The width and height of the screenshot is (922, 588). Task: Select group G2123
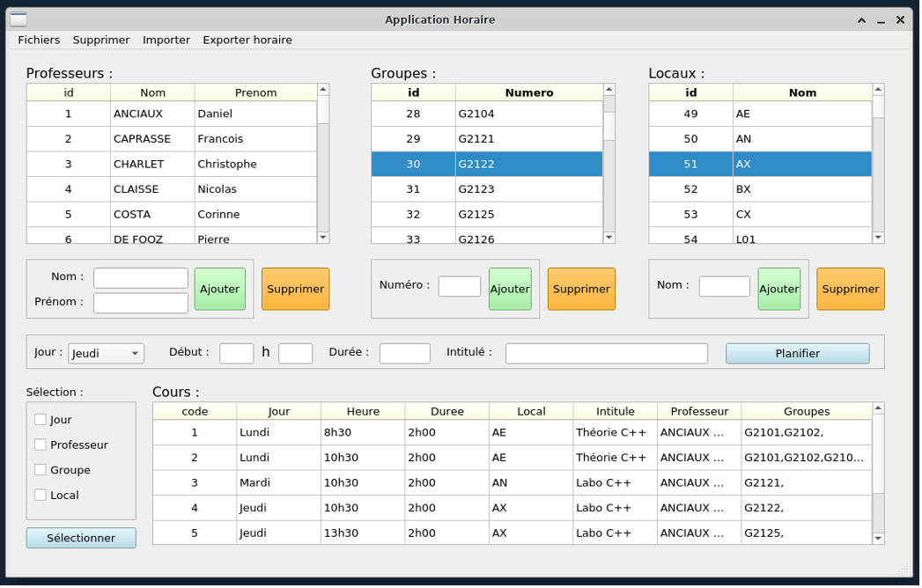pyautogui.click(x=487, y=189)
